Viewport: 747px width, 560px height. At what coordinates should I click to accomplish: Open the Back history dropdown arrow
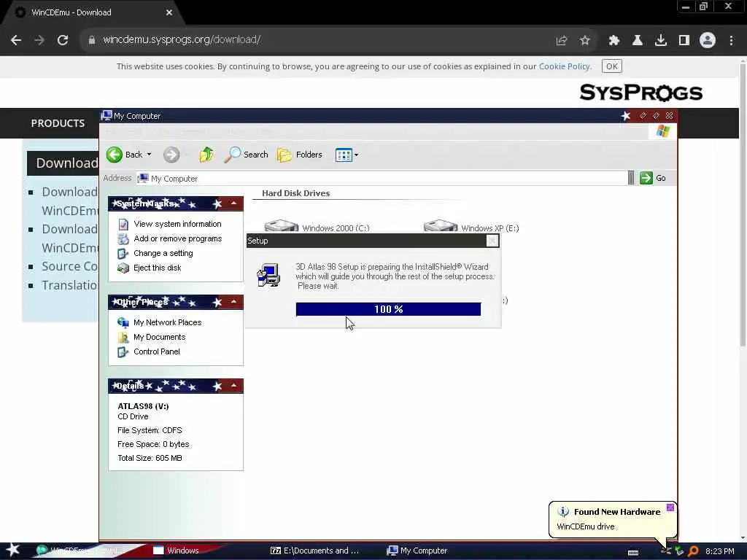click(149, 155)
